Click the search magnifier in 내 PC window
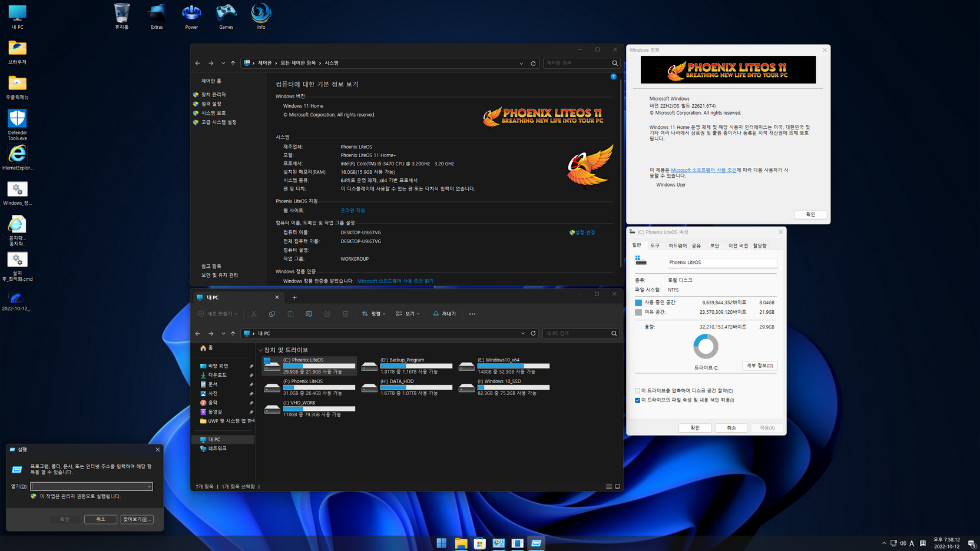The image size is (980, 551). [x=614, y=333]
